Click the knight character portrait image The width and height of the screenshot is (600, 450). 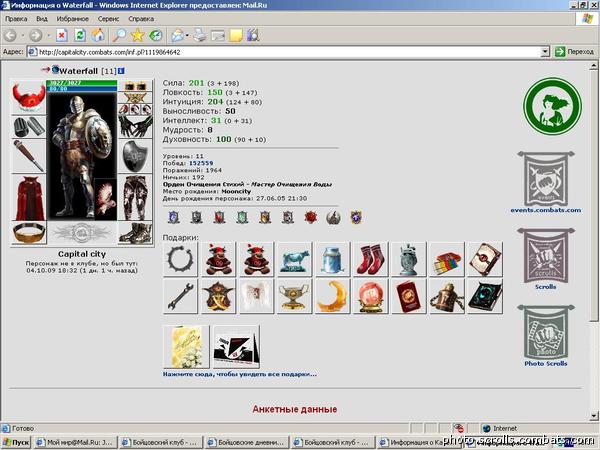pos(82,156)
